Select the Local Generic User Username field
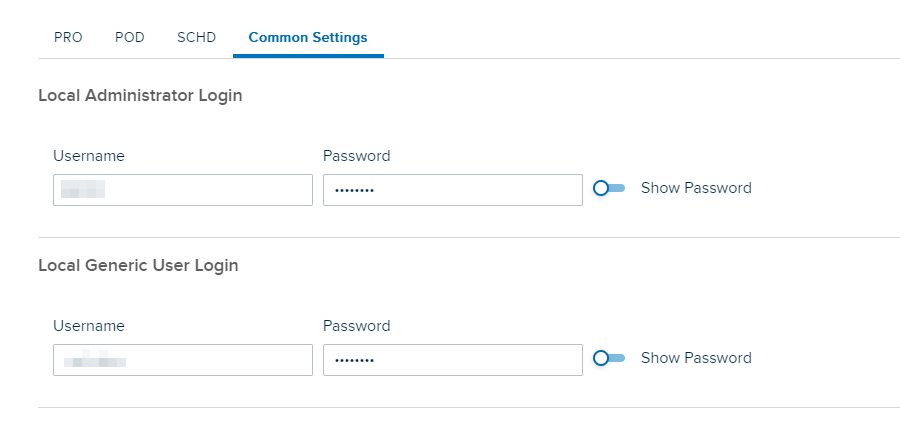The width and height of the screenshot is (900, 421). (183, 360)
